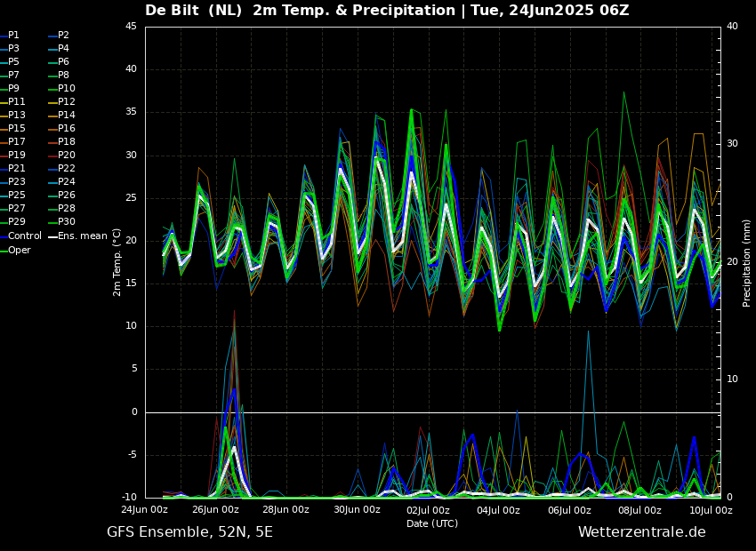The height and width of the screenshot is (551, 756).
Task: Select the P14 legend label
Action: [x=67, y=116]
